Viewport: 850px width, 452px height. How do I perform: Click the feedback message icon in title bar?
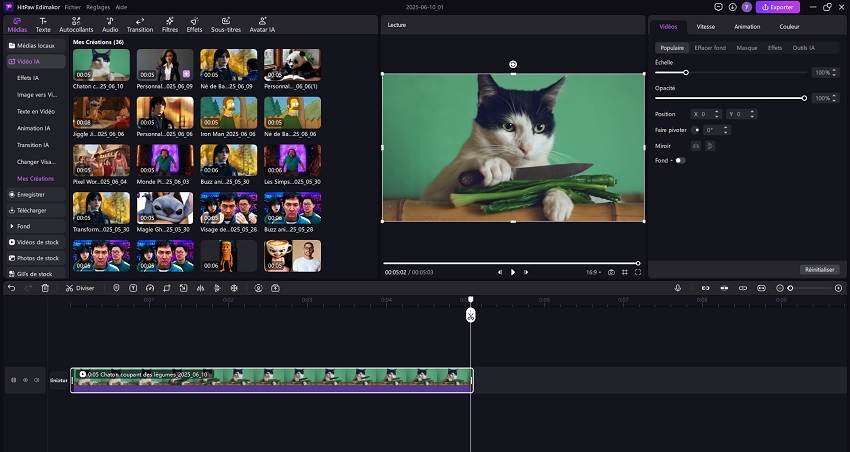pos(718,7)
